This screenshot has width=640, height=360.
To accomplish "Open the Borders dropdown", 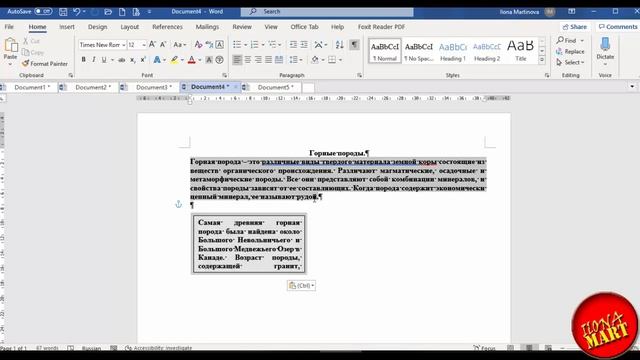I will click(340, 60).
